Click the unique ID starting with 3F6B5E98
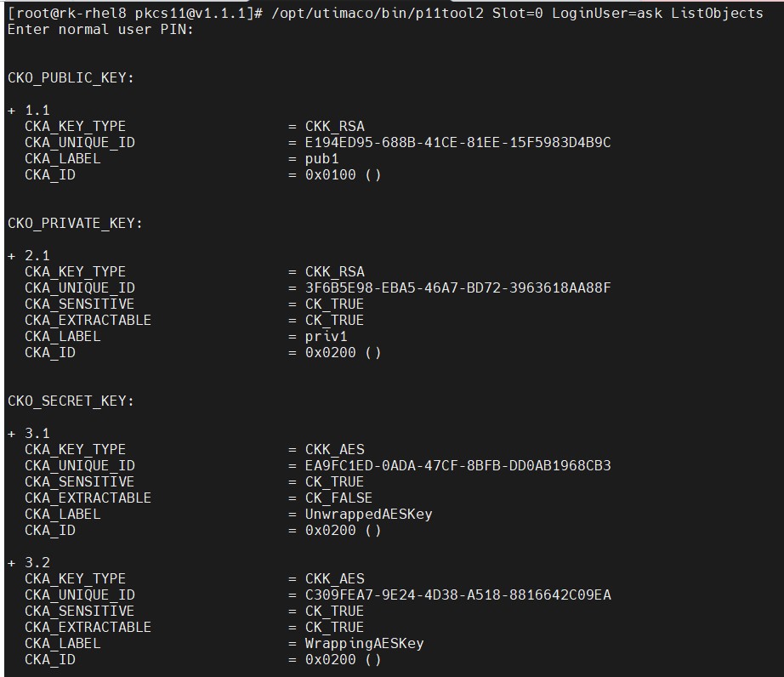Screen dimensions: 784x677 point(458,288)
